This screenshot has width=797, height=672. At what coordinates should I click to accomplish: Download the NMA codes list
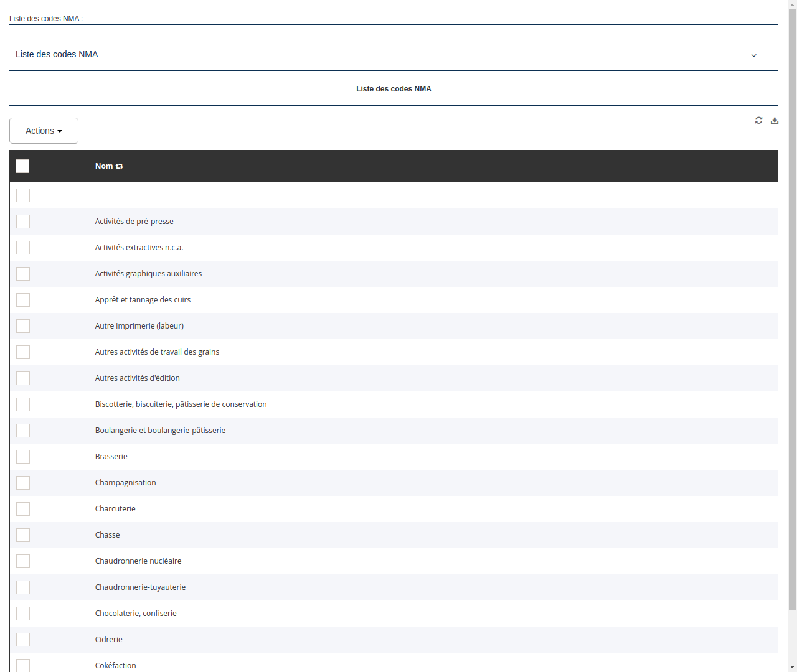coord(774,120)
